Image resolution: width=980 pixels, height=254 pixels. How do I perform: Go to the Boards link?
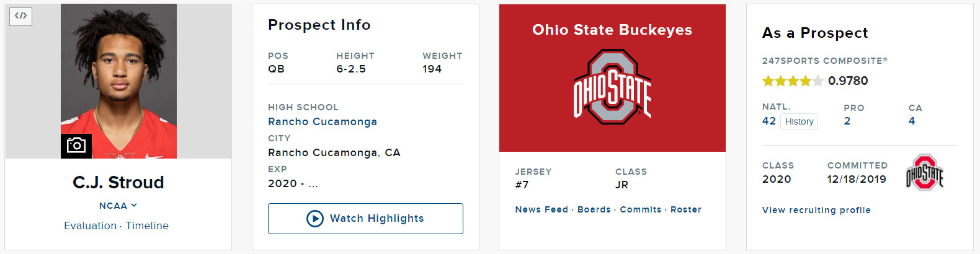tap(594, 209)
